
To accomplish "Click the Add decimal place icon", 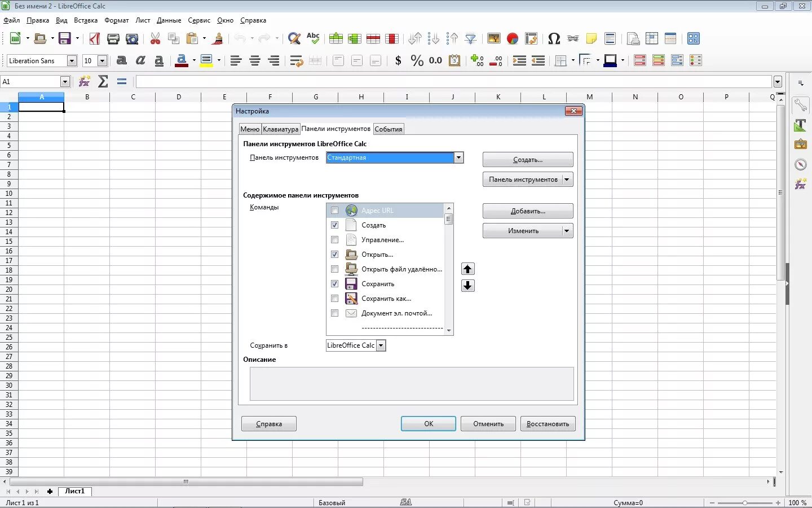I will [x=477, y=60].
